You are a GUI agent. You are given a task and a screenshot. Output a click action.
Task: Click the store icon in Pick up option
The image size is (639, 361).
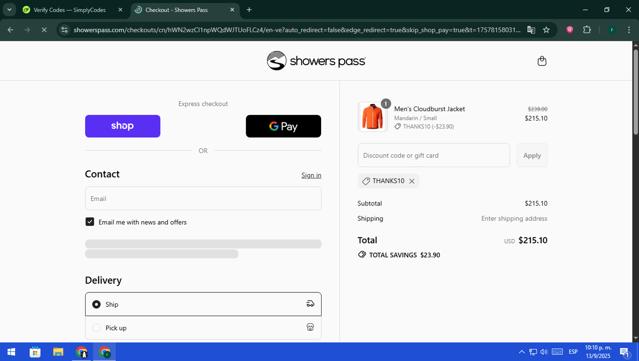pyautogui.click(x=310, y=327)
